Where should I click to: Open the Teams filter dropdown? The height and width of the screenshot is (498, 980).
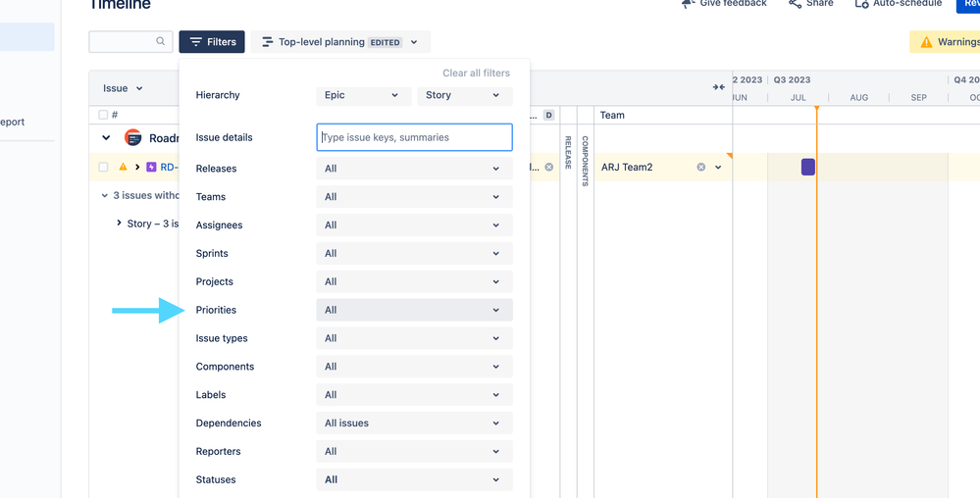414,197
